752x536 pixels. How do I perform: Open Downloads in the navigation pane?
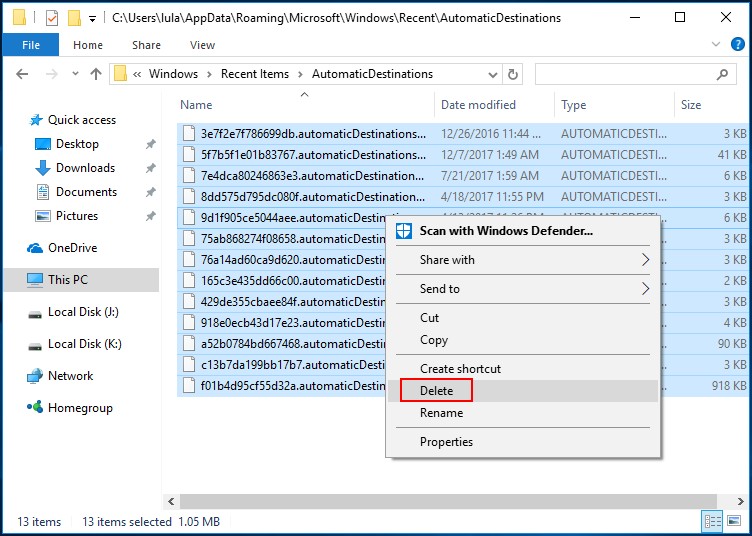(85, 168)
